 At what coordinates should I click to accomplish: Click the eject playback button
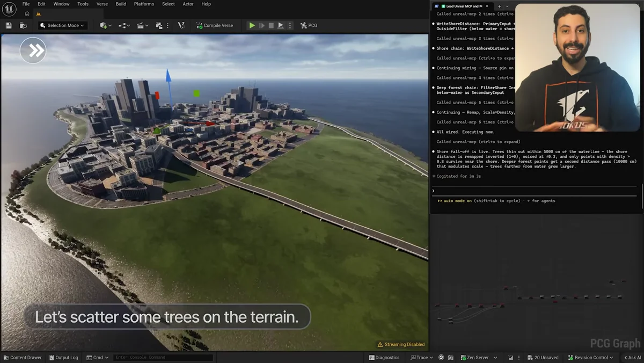tap(280, 25)
